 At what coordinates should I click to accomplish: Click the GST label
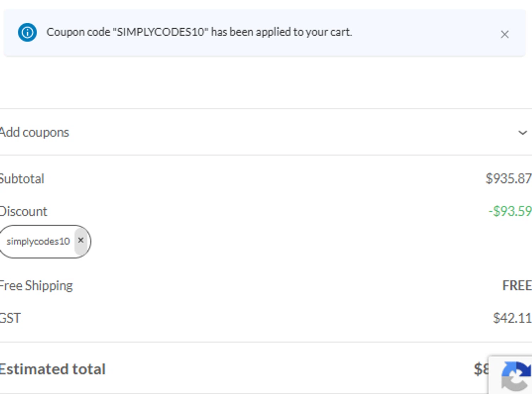click(x=10, y=318)
